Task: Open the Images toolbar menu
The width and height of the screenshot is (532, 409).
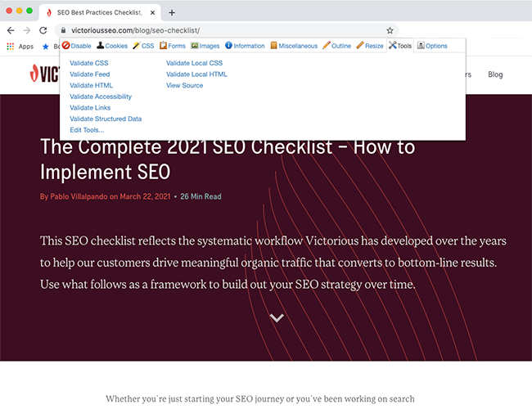Action: click(205, 46)
